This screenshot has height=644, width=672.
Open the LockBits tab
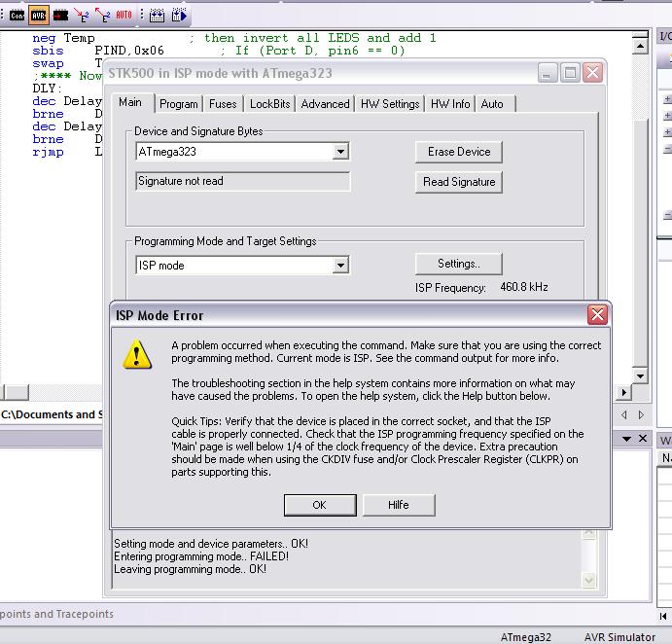tap(269, 104)
